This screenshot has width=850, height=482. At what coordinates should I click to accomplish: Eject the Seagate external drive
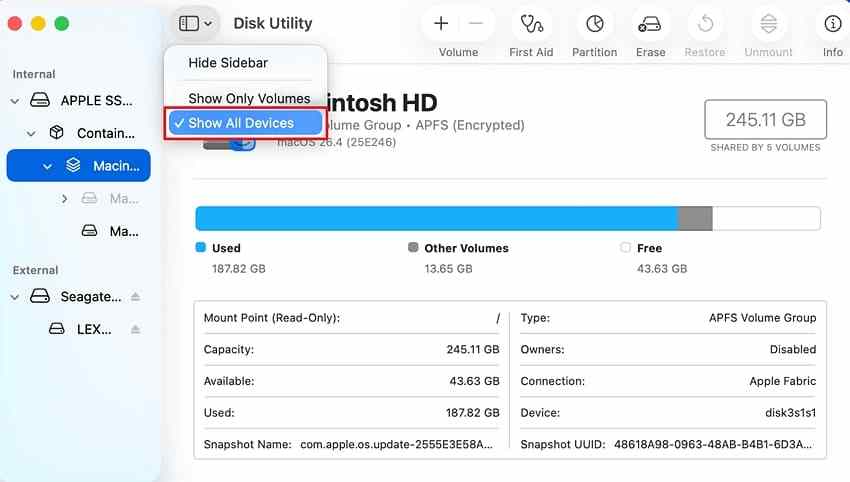click(136, 297)
